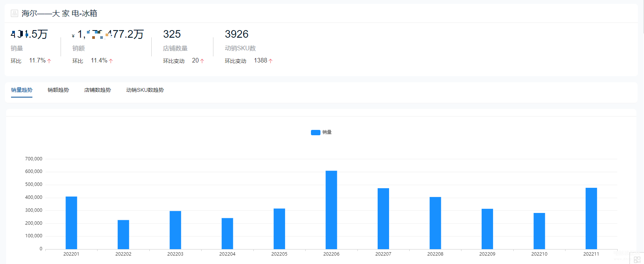The height and width of the screenshot is (264, 644).
Task: Click the 202202 sales bar
Action: 123,235
